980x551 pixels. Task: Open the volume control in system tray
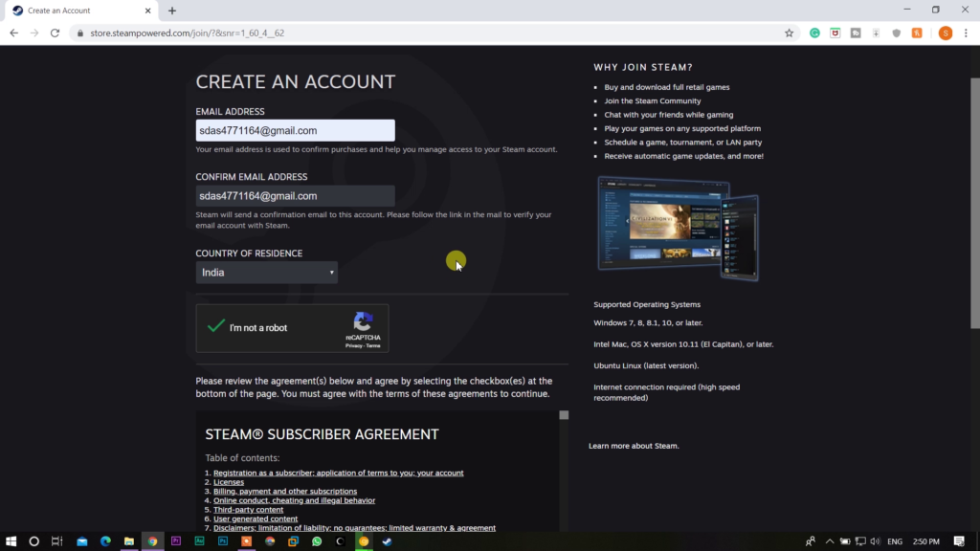(875, 541)
